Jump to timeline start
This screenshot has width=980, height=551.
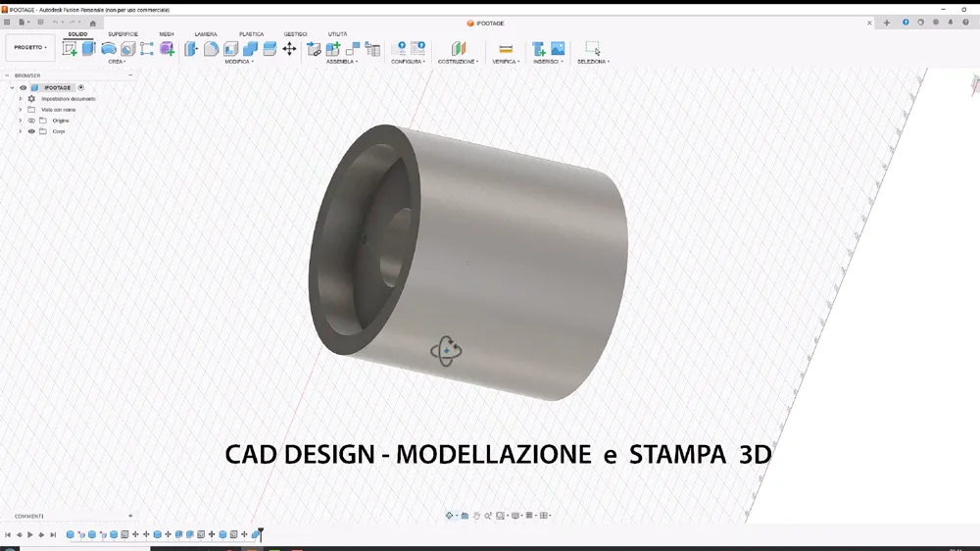click(8, 534)
